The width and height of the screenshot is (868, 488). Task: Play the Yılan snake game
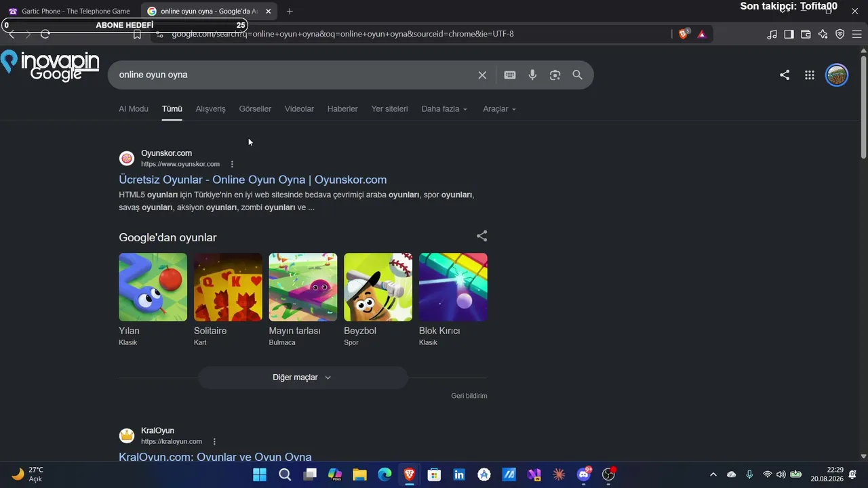pos(153,287)
